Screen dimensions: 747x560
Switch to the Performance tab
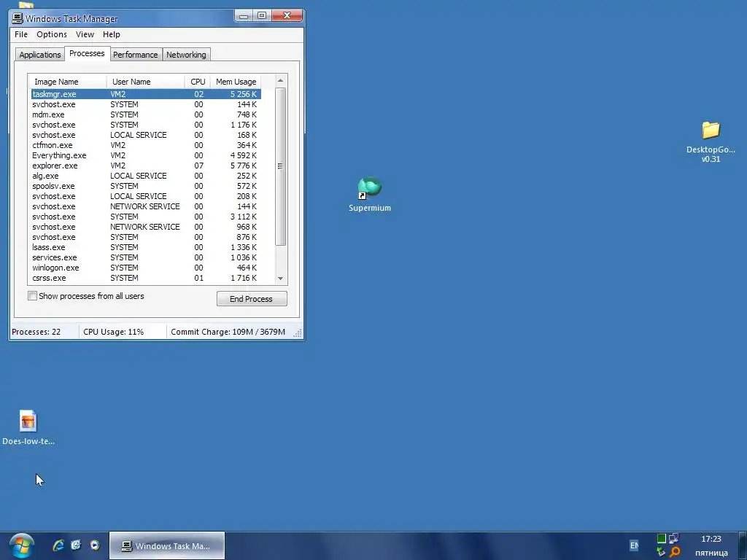tap(135, 55)
